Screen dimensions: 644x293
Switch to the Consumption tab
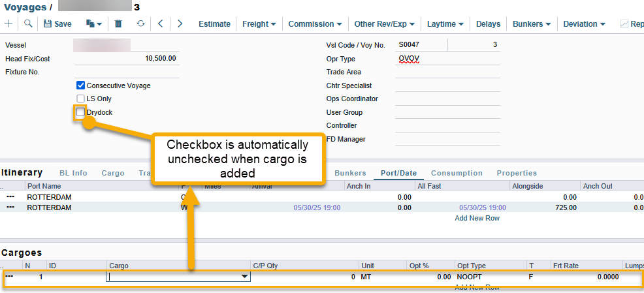click(x=457, y=173)
